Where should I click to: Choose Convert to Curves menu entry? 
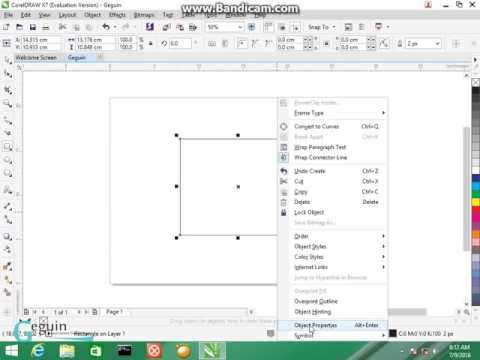pyautogui.click(x=317, y=127)
